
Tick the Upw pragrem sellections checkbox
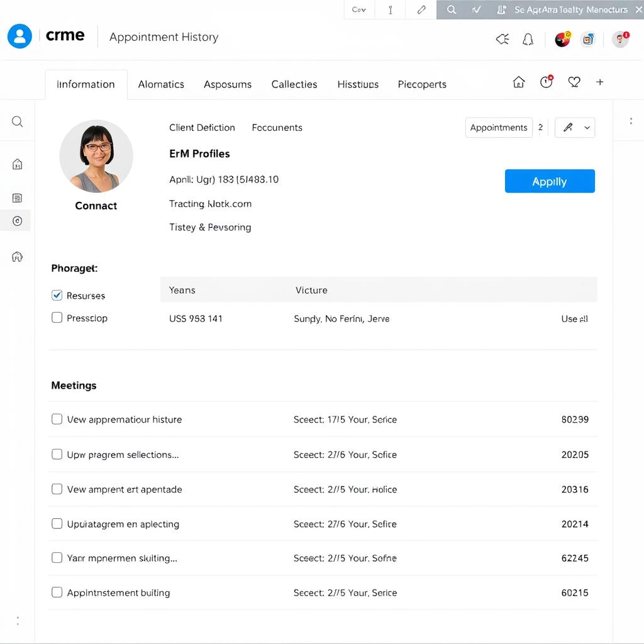point(57,454)
